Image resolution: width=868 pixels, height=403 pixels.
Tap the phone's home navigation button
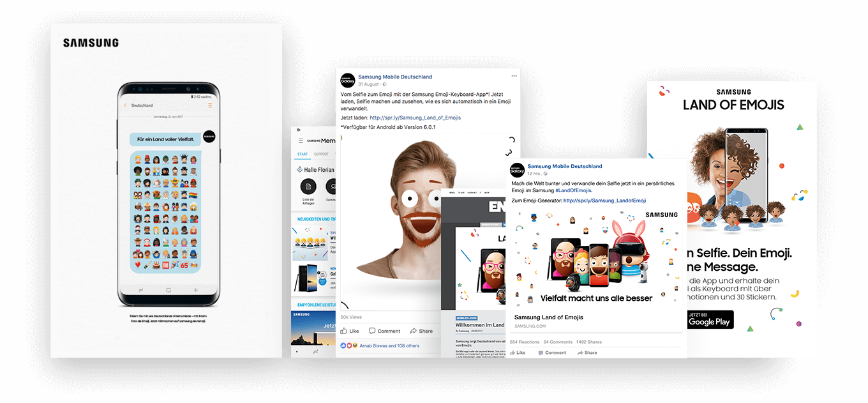point(168,290)
